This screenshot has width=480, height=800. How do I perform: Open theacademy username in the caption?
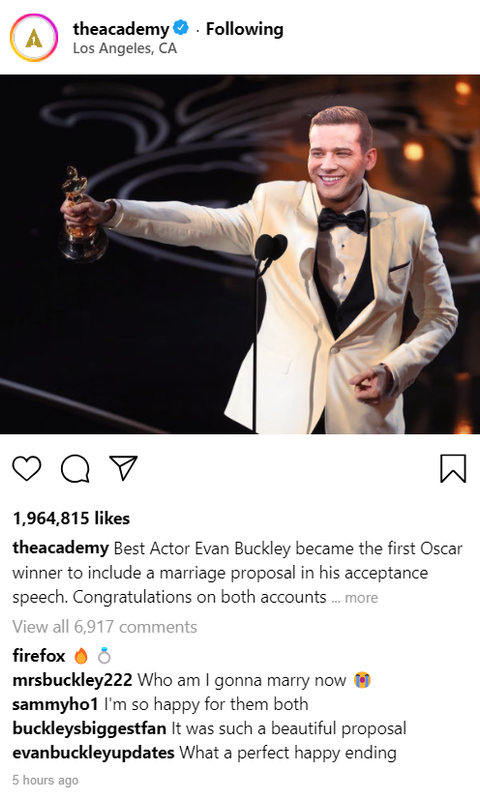pyautogui.click(x=60, y=548)
